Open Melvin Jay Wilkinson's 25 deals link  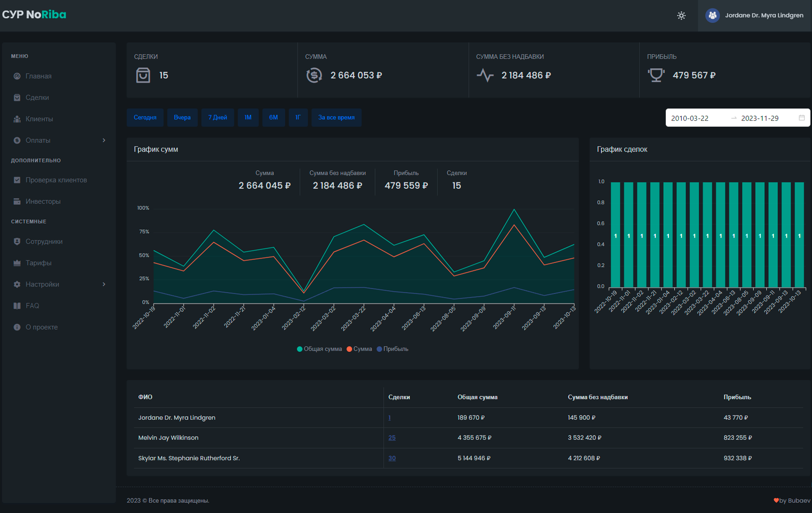(392, 438)
